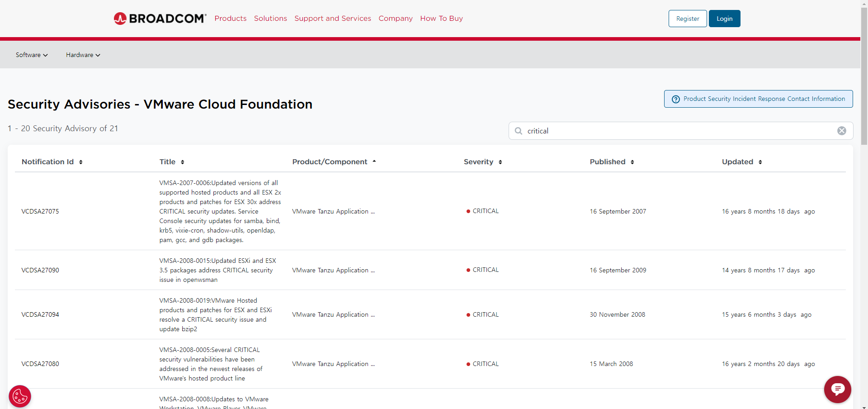
Task: Open the Company menu
Action: tap(396, 19)
